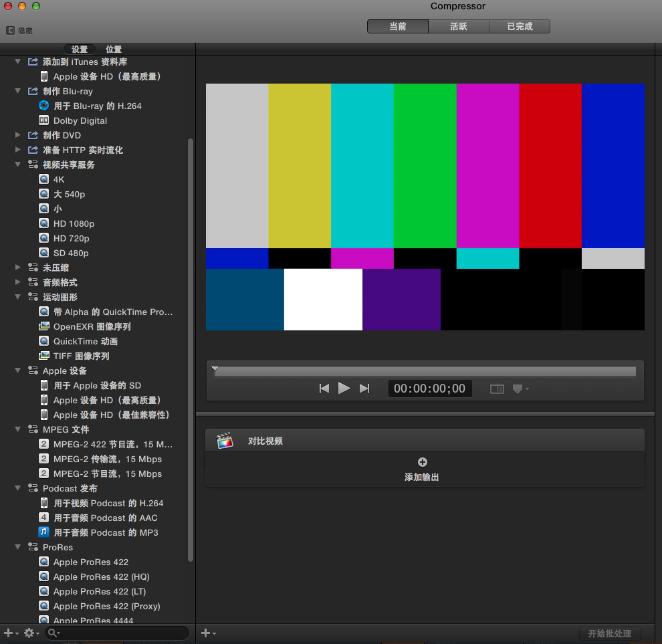Click the 开始批处理 button
The width and height of the screenshot is (662, 644).
pyautogui.click(x=609, y=633)
